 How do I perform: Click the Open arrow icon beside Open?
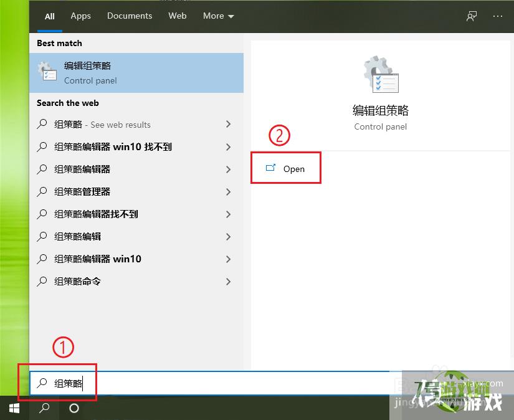(x=270, y=168)
